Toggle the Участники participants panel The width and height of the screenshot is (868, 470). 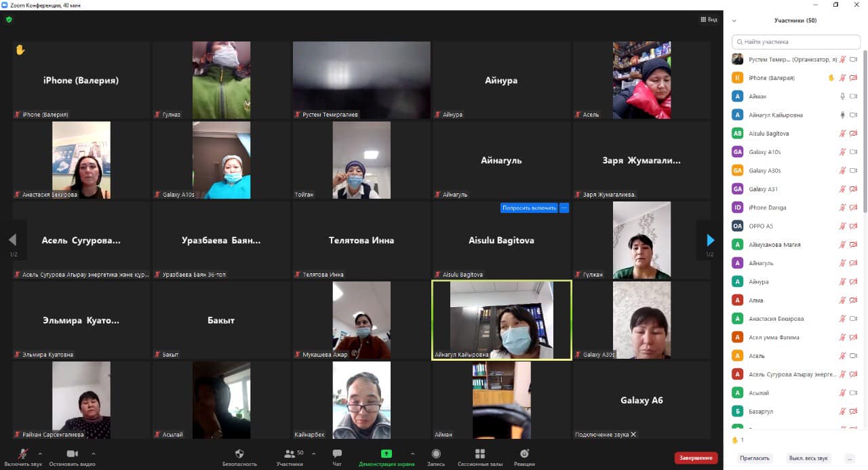(290, 456)
